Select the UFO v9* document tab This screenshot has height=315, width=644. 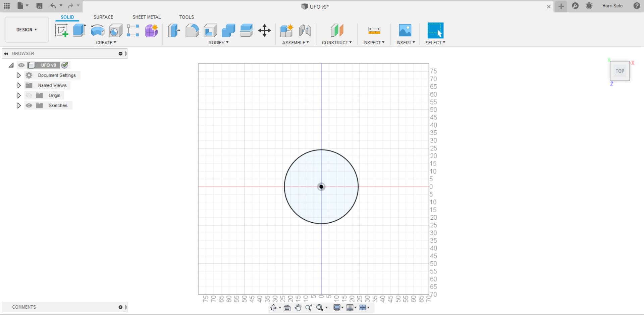(x=315, y=6)
